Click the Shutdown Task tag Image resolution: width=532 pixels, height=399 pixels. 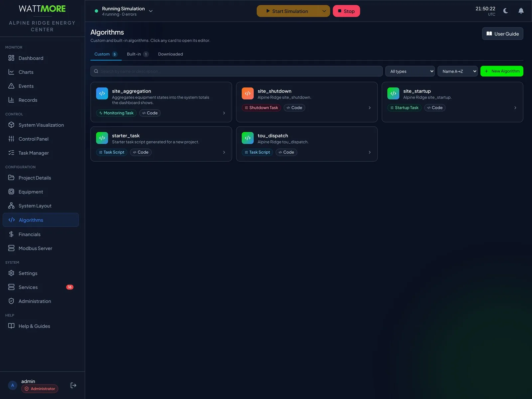(261, 108)
